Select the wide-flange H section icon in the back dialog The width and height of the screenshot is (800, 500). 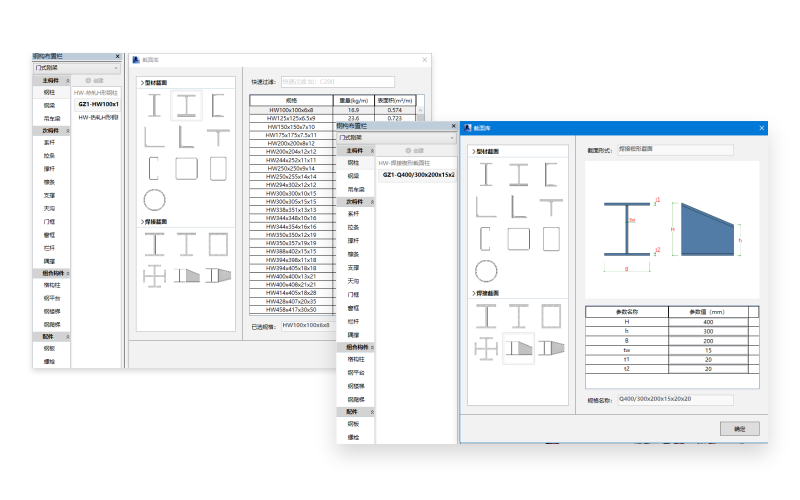(186, 106)
